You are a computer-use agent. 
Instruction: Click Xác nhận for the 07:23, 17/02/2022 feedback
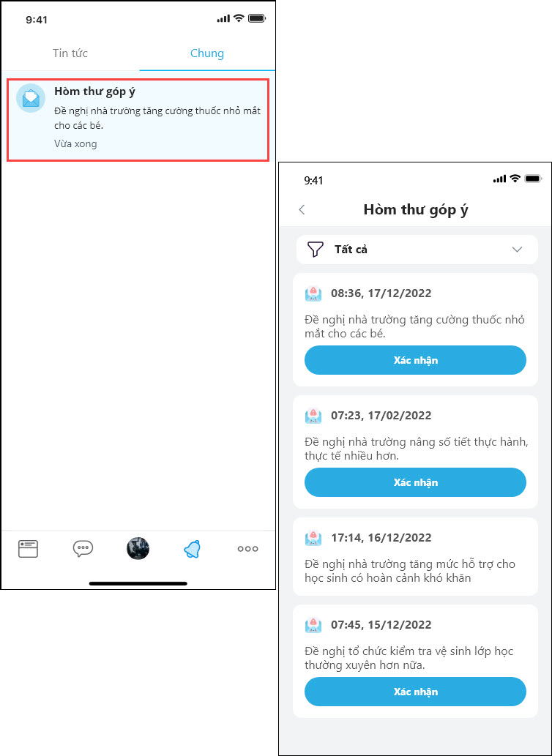[415, 482]
